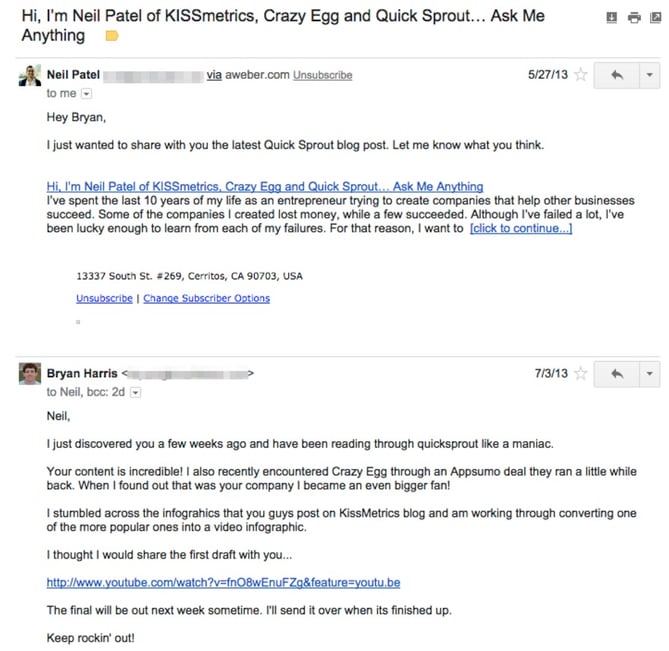Image resolution: width=669 pixels, height=651 pixels.
Task: Expand 'to Neil, bcc: 2d' recipient details
Action: click(x=136, y=393)
